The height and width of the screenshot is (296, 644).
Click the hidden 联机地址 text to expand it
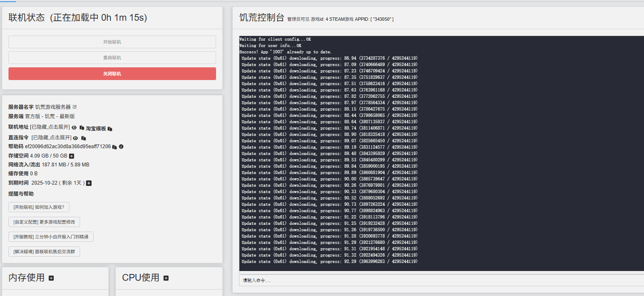pos(50,128)
